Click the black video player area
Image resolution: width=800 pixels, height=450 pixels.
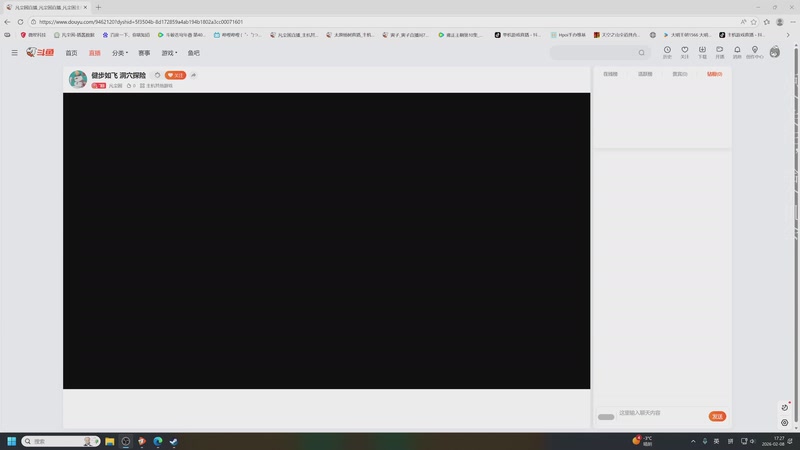point(327,241)
